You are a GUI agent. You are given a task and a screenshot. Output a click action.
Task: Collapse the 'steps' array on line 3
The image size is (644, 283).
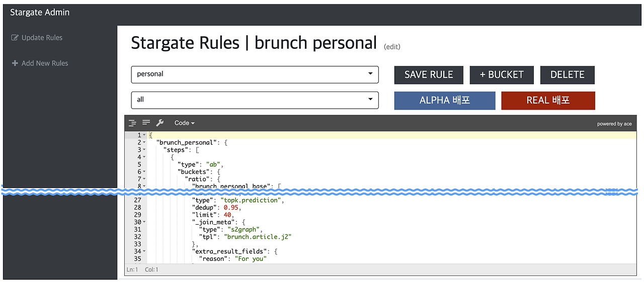144,150
